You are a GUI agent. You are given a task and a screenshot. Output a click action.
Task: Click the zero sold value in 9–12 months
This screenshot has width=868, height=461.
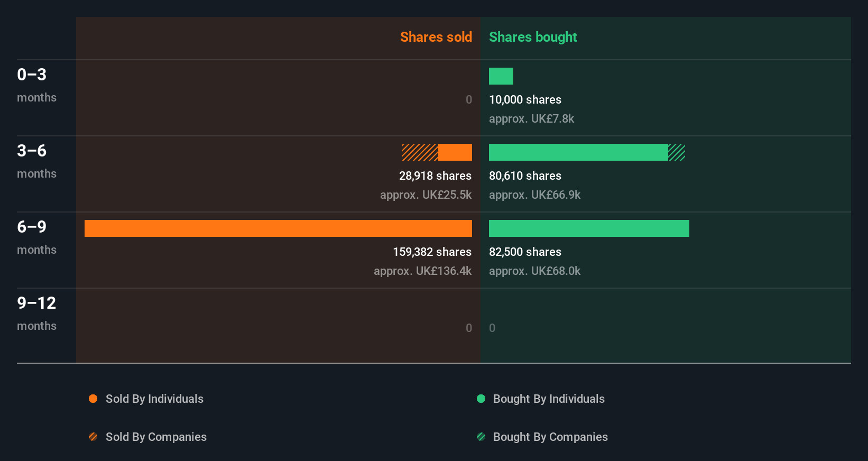468,328
